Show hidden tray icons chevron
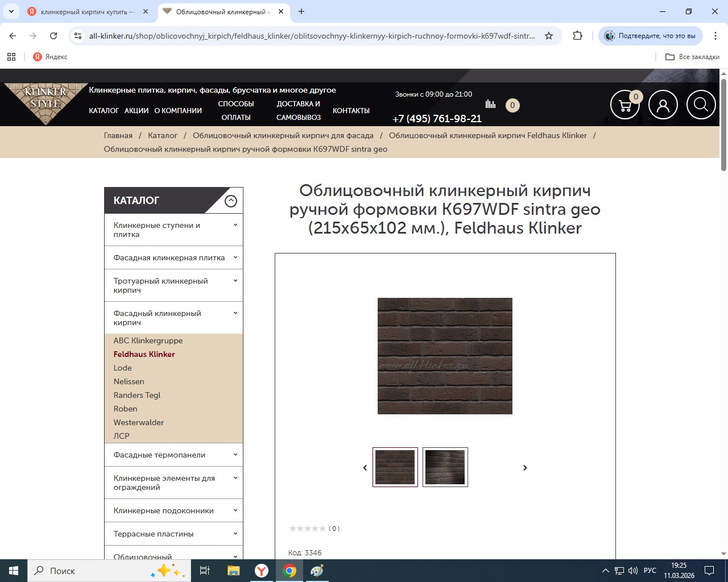The width and height of the screenshot is (728, 582). pos(605,571)
